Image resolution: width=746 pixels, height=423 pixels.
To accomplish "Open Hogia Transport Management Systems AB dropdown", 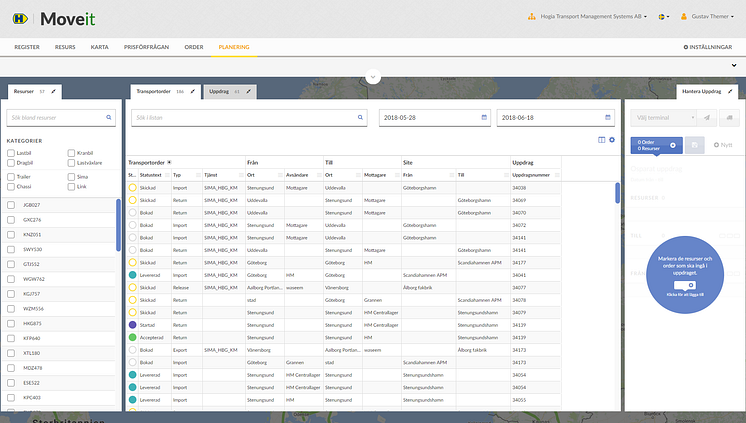I will click(593, 17).
